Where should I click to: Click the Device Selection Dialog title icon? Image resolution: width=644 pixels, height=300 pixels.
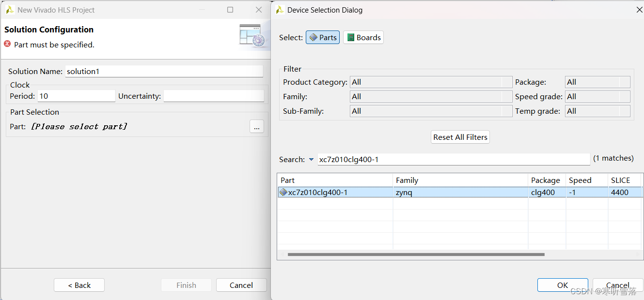280,10
